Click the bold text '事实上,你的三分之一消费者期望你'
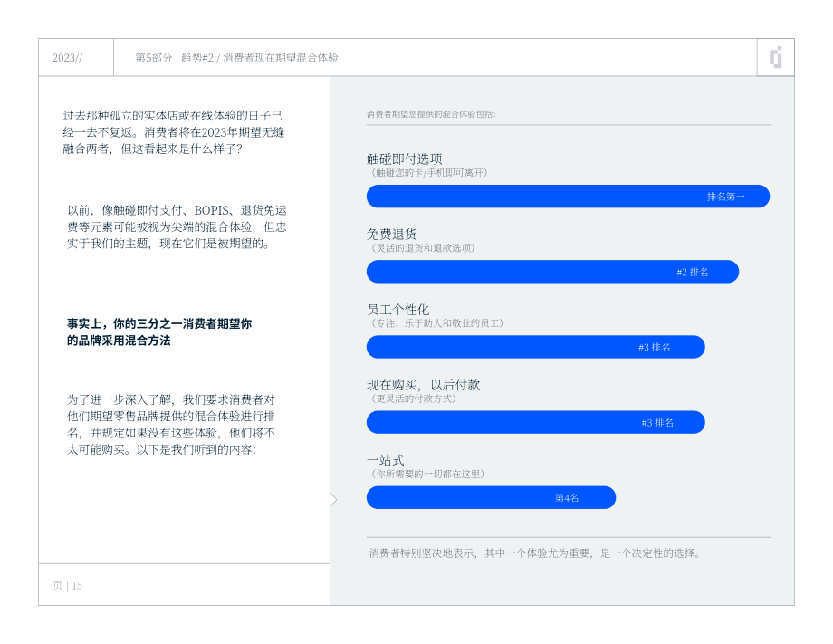 click(x=159, y=323)
